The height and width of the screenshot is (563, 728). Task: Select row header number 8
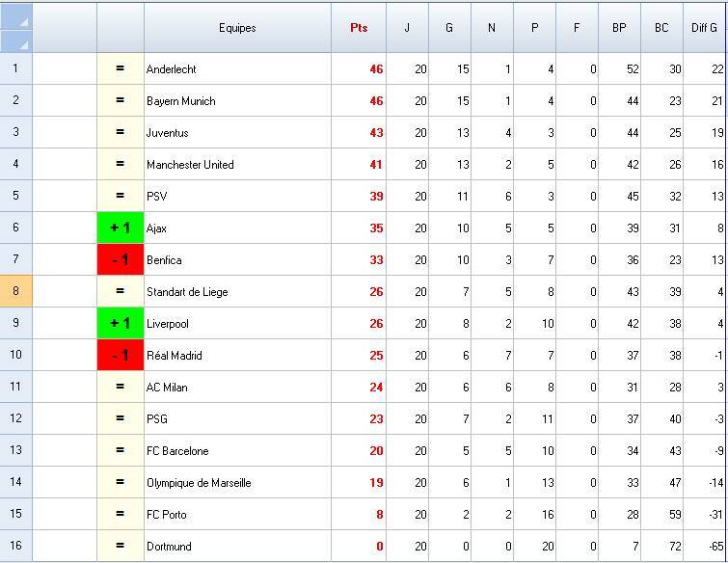[16, 292]
